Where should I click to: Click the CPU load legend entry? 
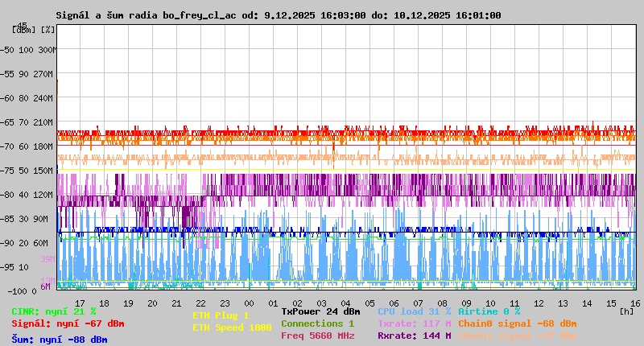pyautogui.click(x=414, y=311)
